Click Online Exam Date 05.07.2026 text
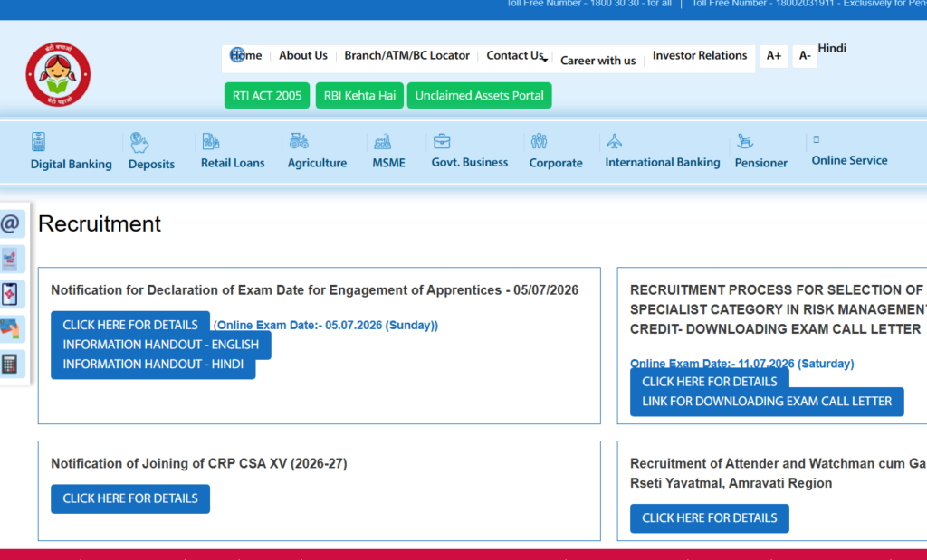Viewport: 927px width, 560px height. click(326, 326)
